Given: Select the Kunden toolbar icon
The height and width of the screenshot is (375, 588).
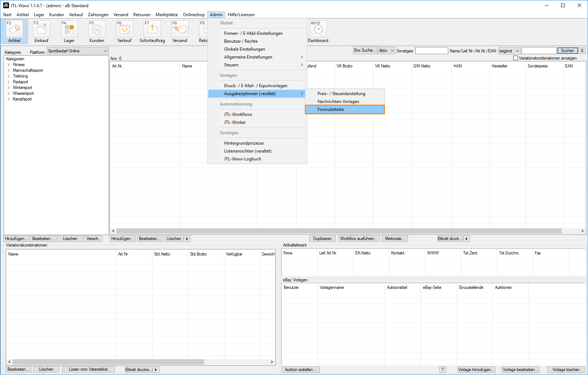Looking at the screenshot, I should point(97,31).
